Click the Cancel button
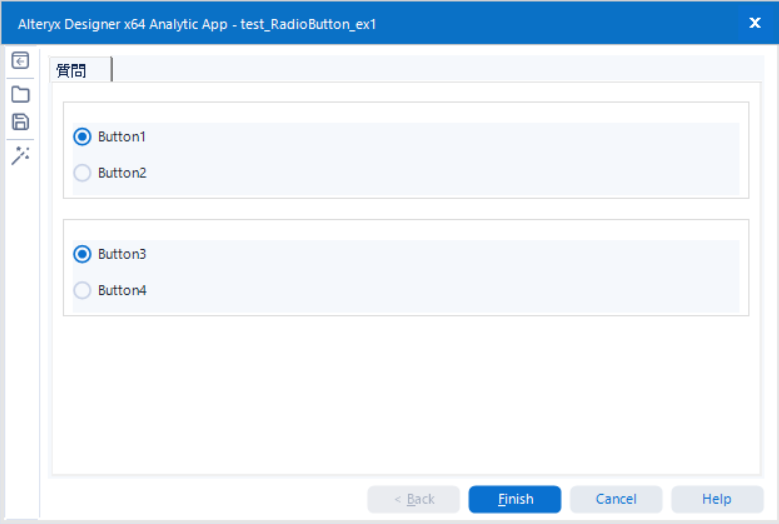This screenshot has height=524, width=779. pos(616,499)
